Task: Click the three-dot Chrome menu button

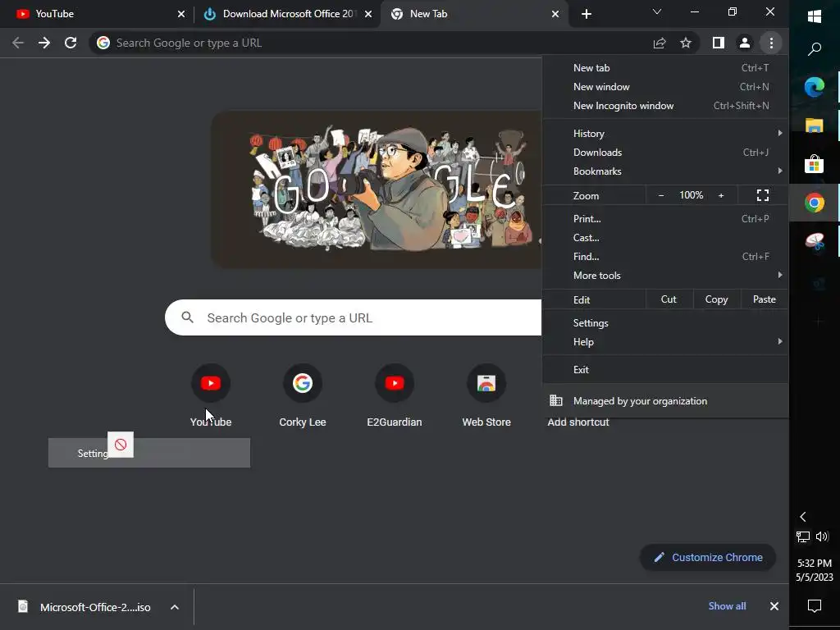Action: (x=771, y=43)
